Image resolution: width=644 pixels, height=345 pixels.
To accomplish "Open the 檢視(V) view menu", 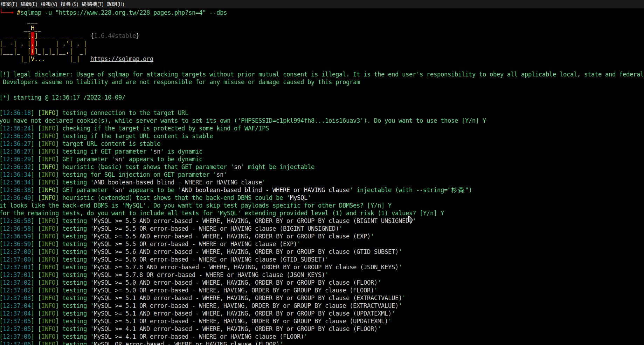I will coord(49,4).
